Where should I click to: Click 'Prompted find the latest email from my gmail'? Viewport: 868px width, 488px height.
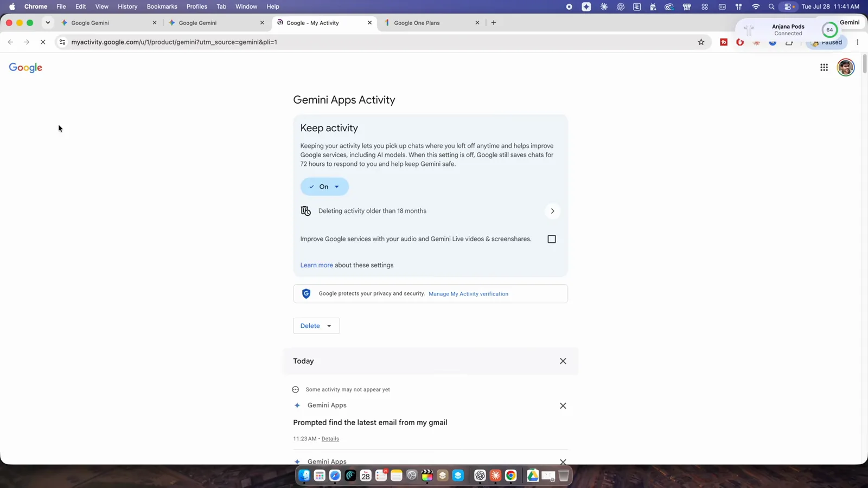click(x=370, y=422)
